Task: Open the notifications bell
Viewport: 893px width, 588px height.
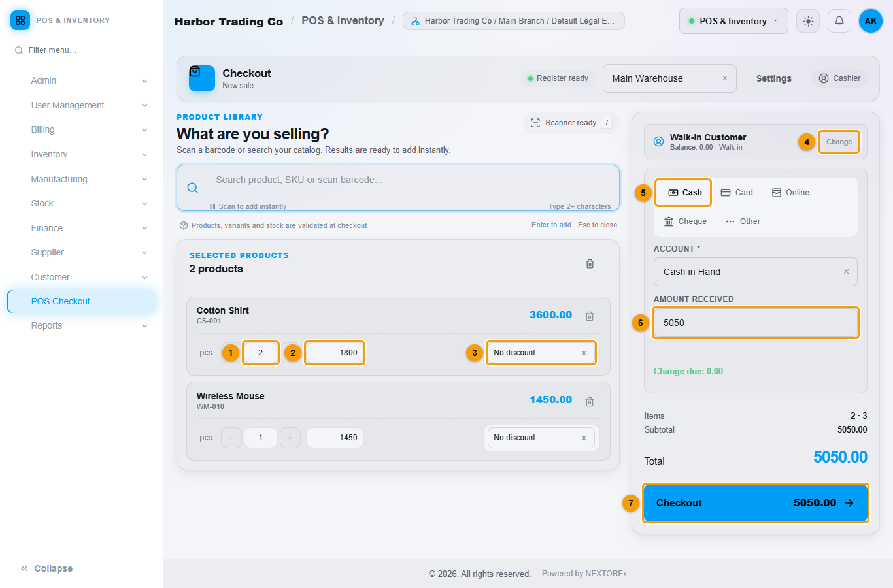Action: point(839,21)
